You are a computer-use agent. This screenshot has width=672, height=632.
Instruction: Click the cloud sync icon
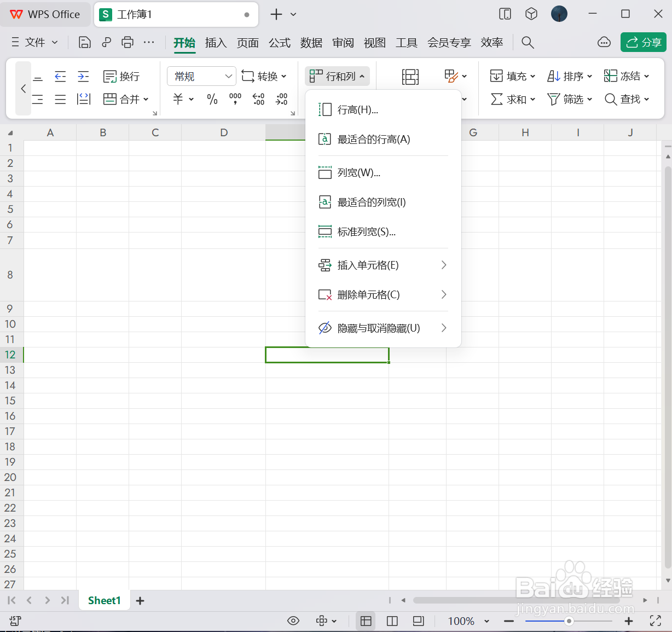(604, 42)
